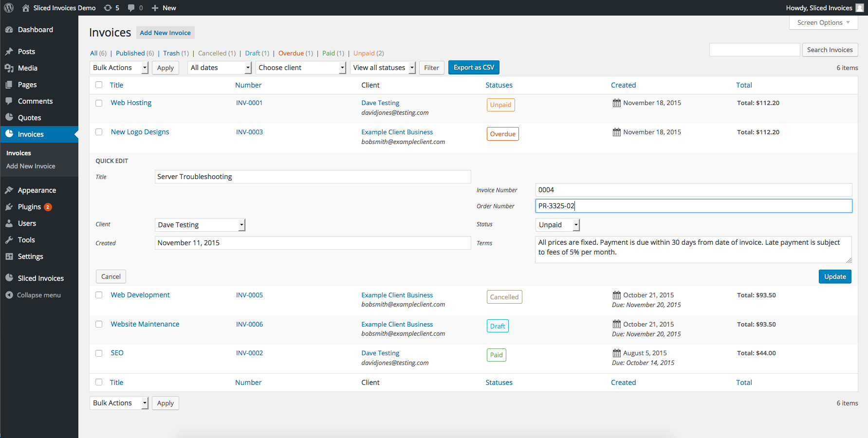
Task: Select the SEO invoice checkbox
Action: (x=99, y=353)
